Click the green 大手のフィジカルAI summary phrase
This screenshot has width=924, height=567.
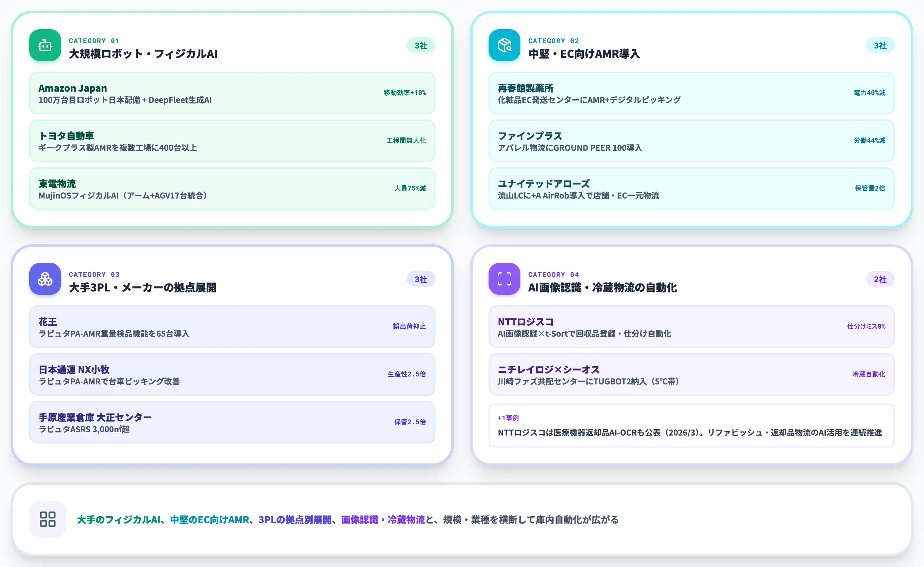pos(119,520)
